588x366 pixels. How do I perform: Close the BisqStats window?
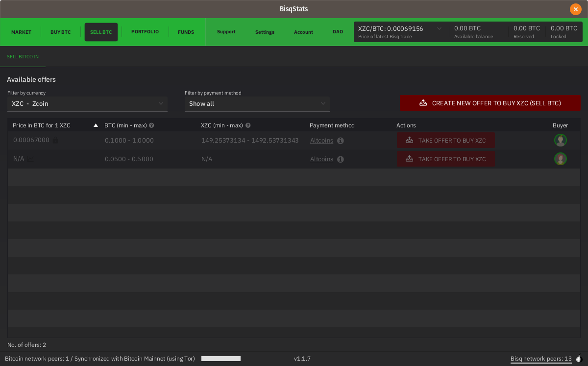coord(575,9)
